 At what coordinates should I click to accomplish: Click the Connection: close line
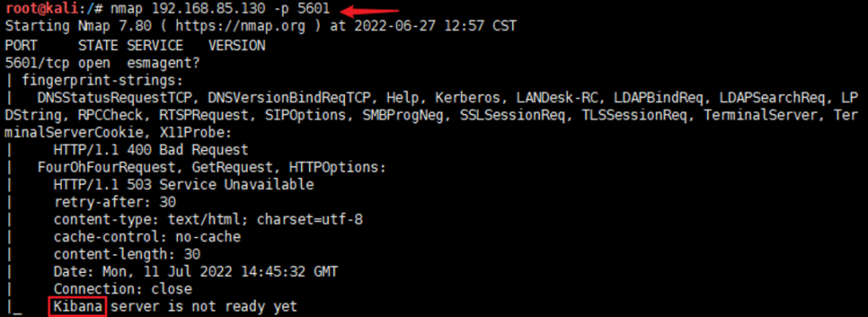tap(123, 289)
